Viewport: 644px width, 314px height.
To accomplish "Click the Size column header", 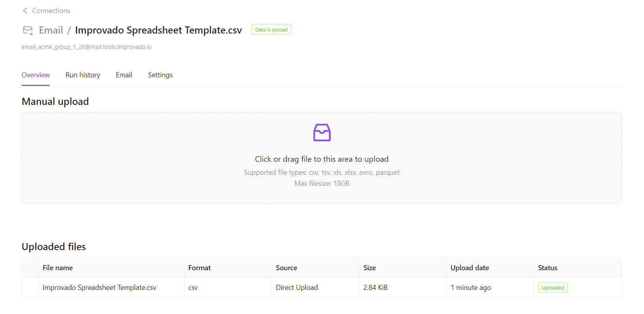I will 369,268.
